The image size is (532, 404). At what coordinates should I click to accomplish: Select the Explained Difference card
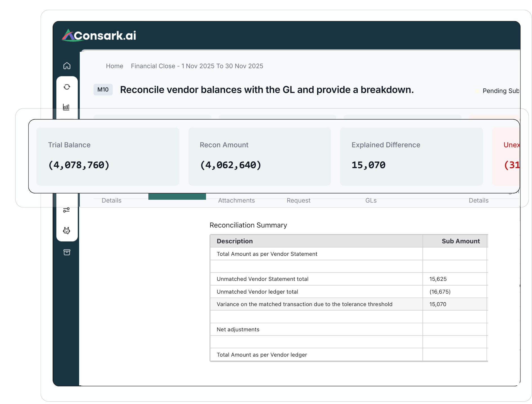coord(411,157)
